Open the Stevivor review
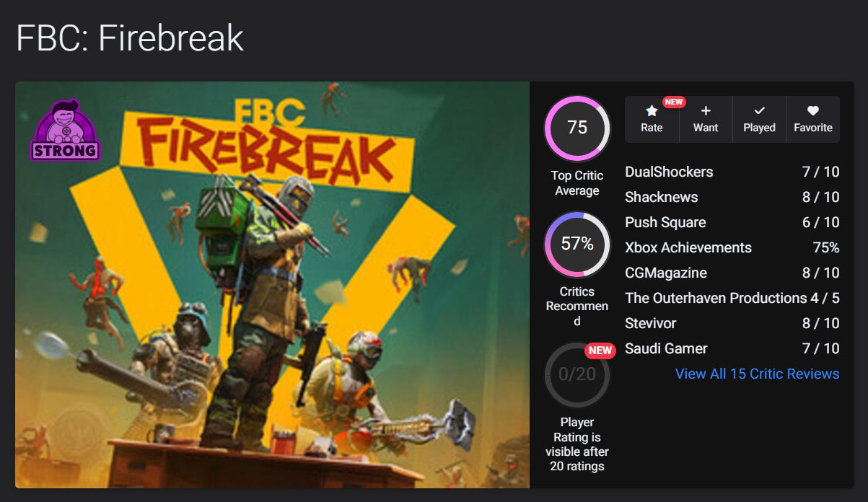This screenshot has width=868, height=502. click(x=650, y=323)
